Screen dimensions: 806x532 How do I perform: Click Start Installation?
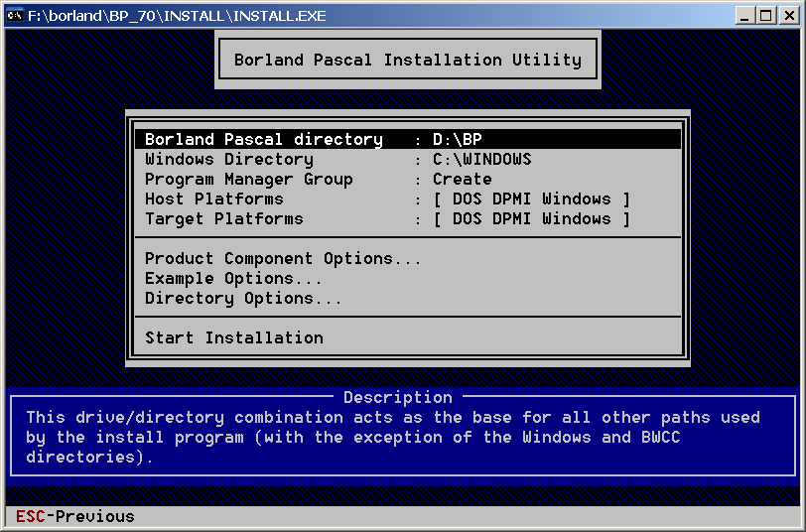[x=408, y=337]
